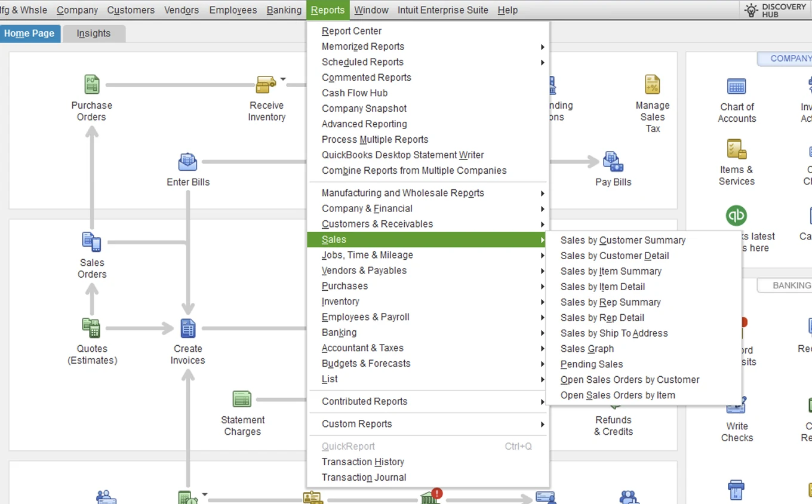Click the Discovery Hub lightbulb icon
Screen dimensions: 812x504
click(x=751, y=10)
